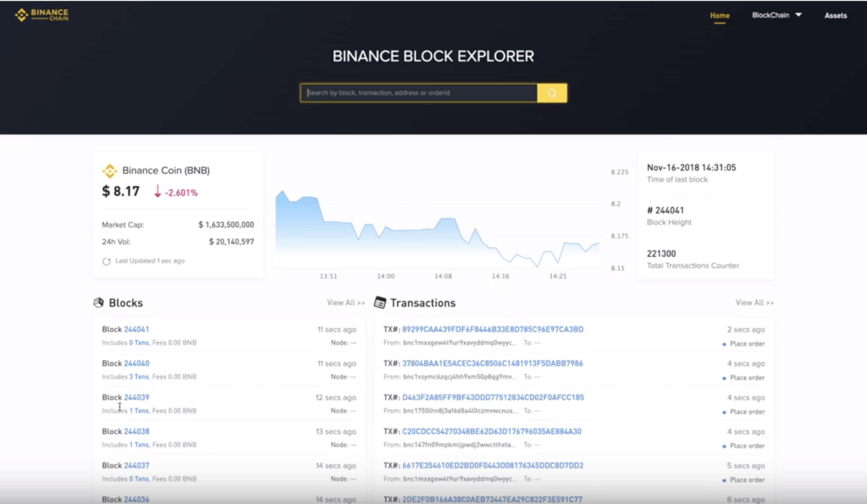Open transaction 6617E354610ED2BD0F0443D08176345DDC8D7DD2

(x=493, y=466)
